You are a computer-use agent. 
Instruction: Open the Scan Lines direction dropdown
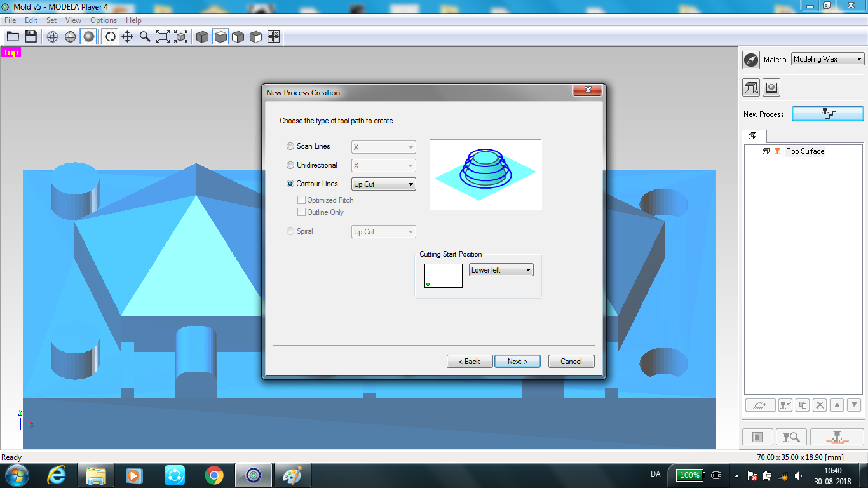coord(384,147)
